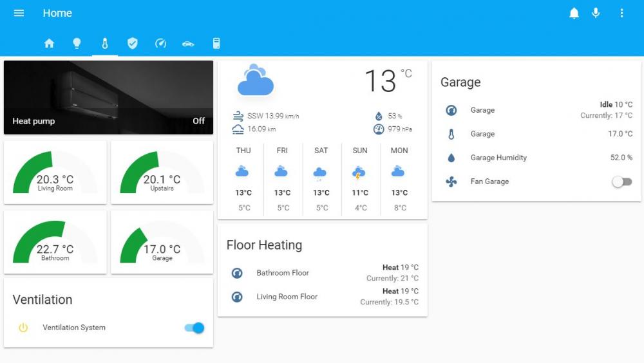Open the Bathroom Floor thermostat row
This screenshot has width=644, height=363.
coord(323,273)
